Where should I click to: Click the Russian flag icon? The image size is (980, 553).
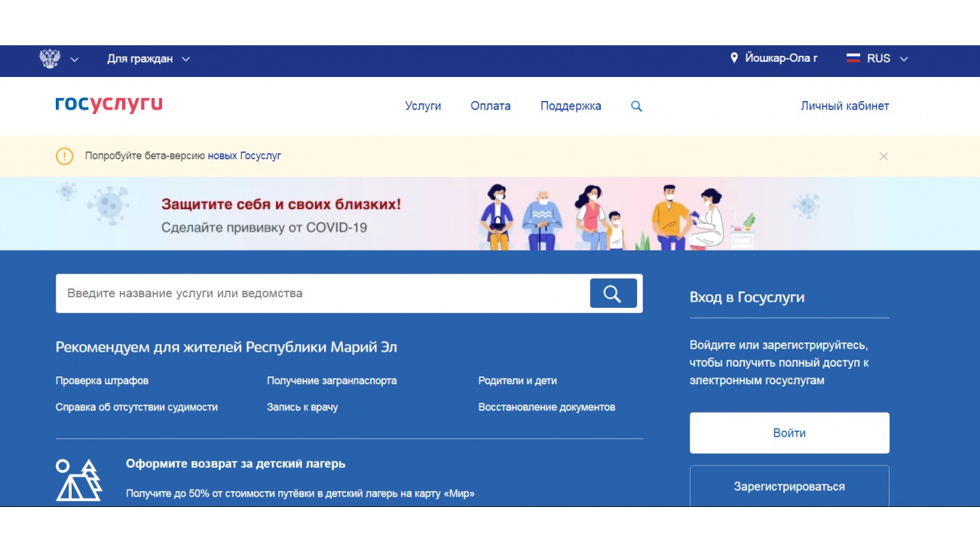[x=853, y=58]
